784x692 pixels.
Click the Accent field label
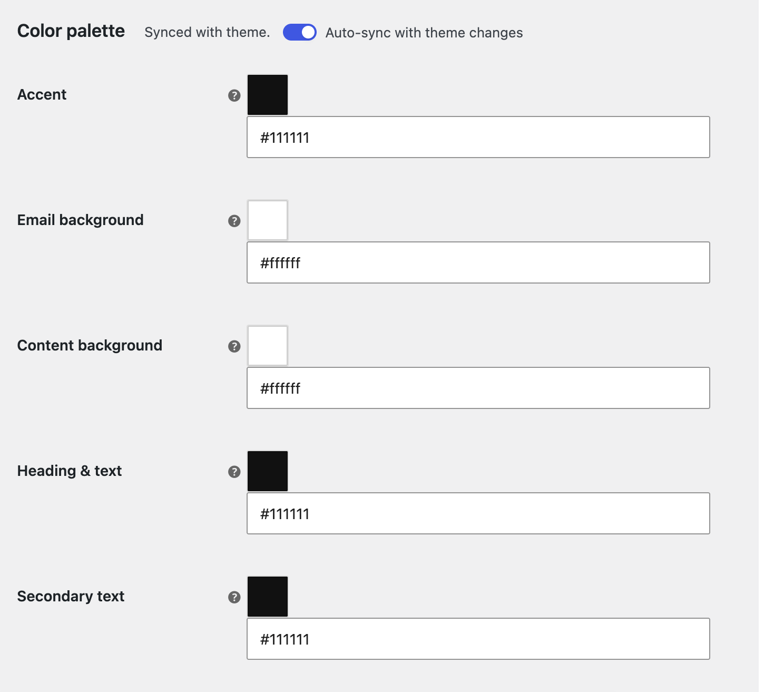pos(42,94)
